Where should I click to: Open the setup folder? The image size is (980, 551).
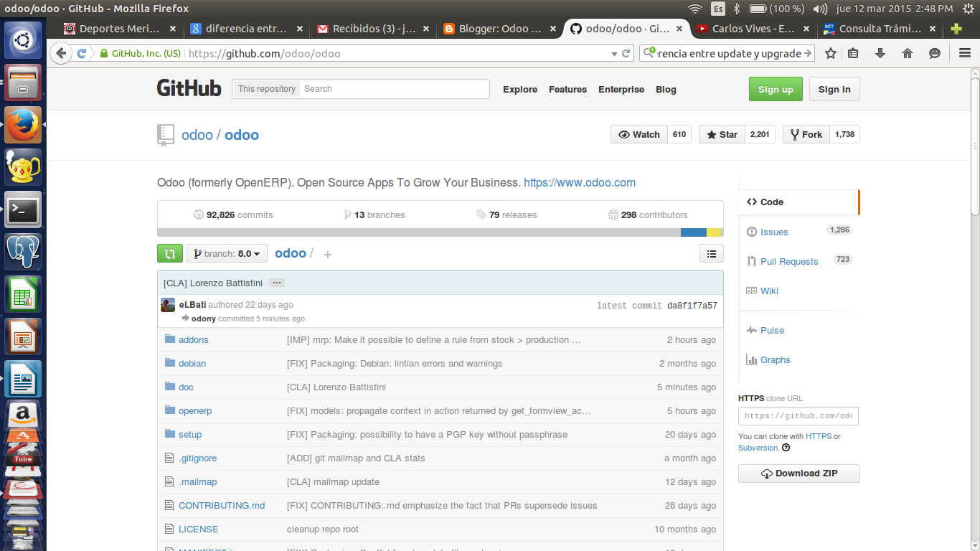point(190,434)
